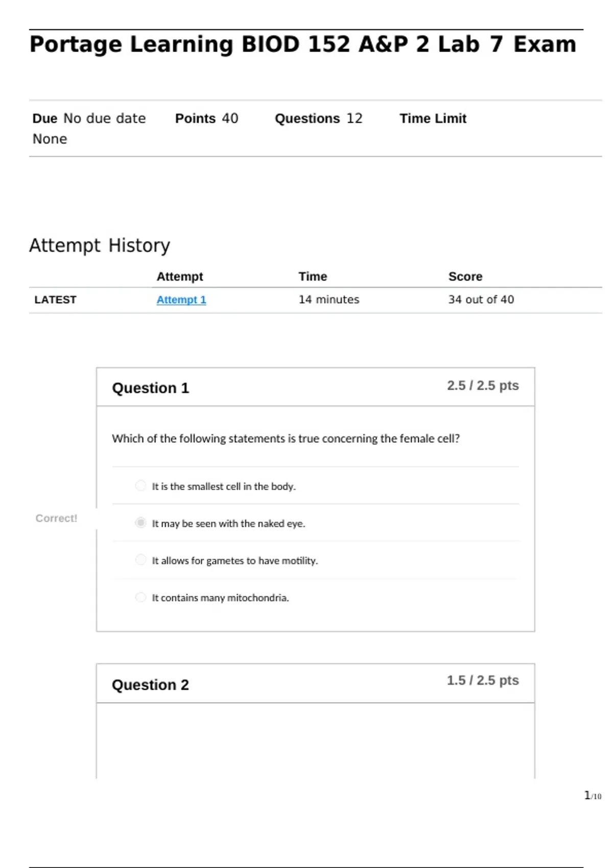Click the exam title heading
This screenshot has height=868, width=613.
click(303, 44)
